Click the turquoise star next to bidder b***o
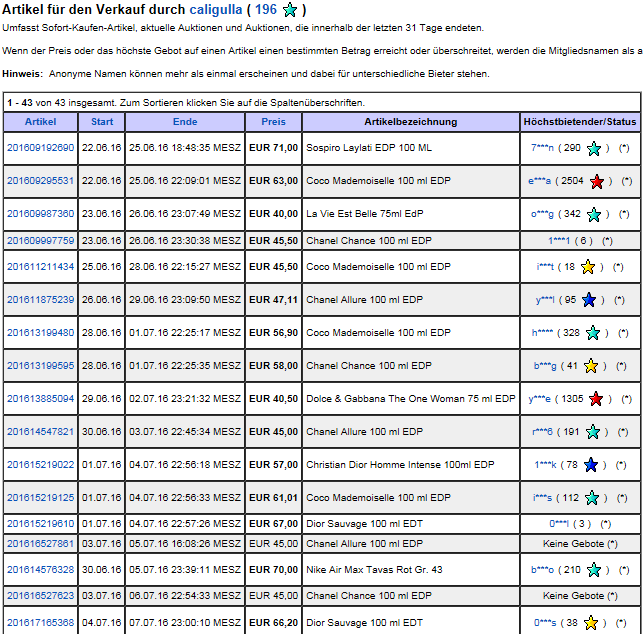643x634 pixels. (594, 570)
